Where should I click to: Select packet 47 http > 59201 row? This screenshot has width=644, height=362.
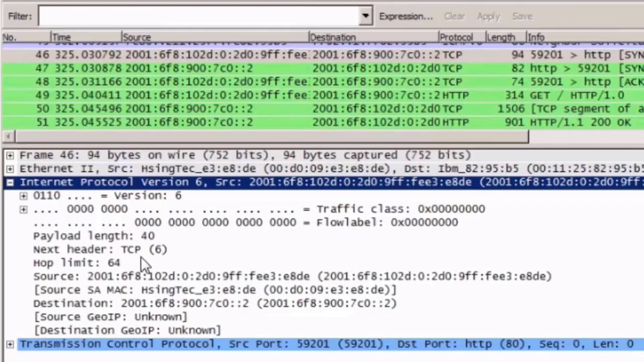[x=322, y=68]
